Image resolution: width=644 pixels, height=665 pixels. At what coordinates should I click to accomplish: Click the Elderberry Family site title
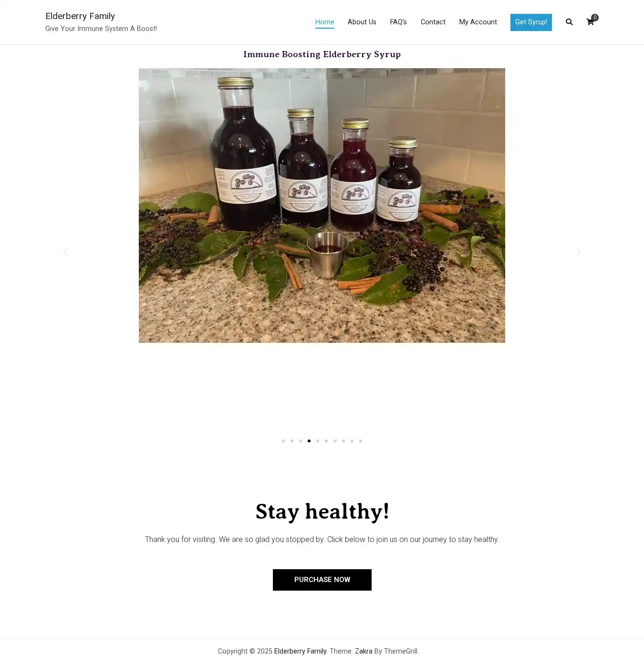(80, 16)
